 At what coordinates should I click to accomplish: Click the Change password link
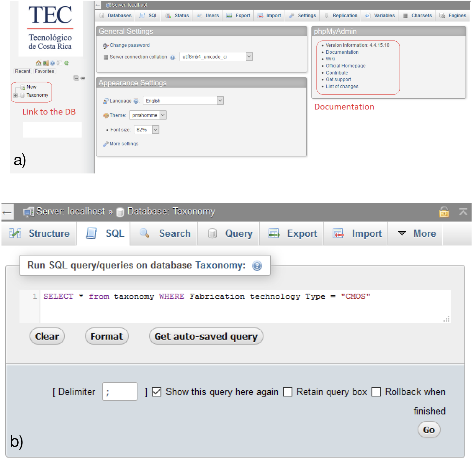(130, 45)
